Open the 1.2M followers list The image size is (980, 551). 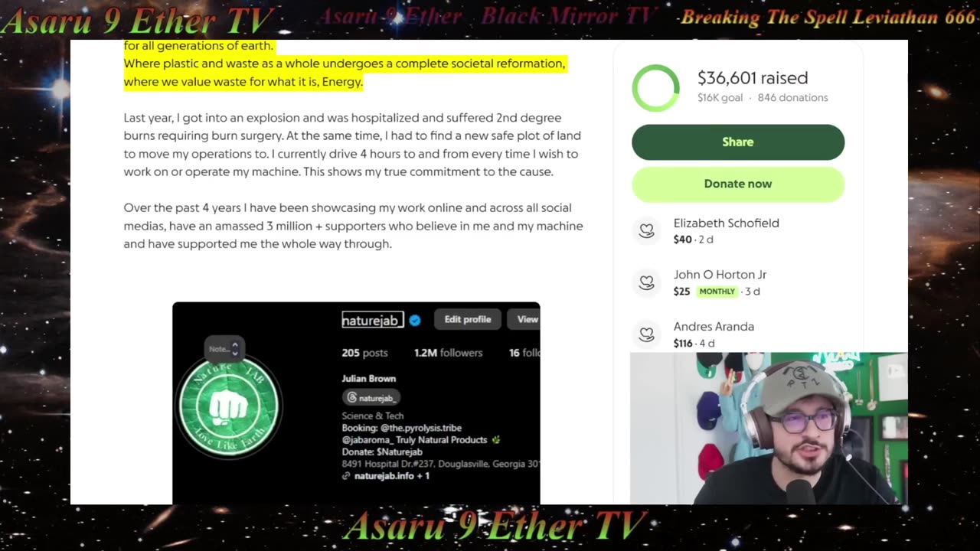(x=449, y=353)
